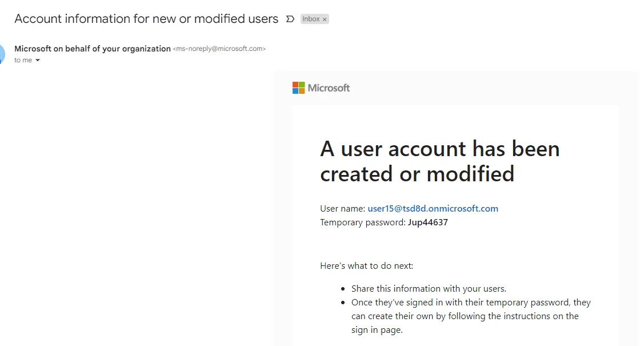Open the user15@tsd8d.onmicrosoft.com link

tap(433, 208)
